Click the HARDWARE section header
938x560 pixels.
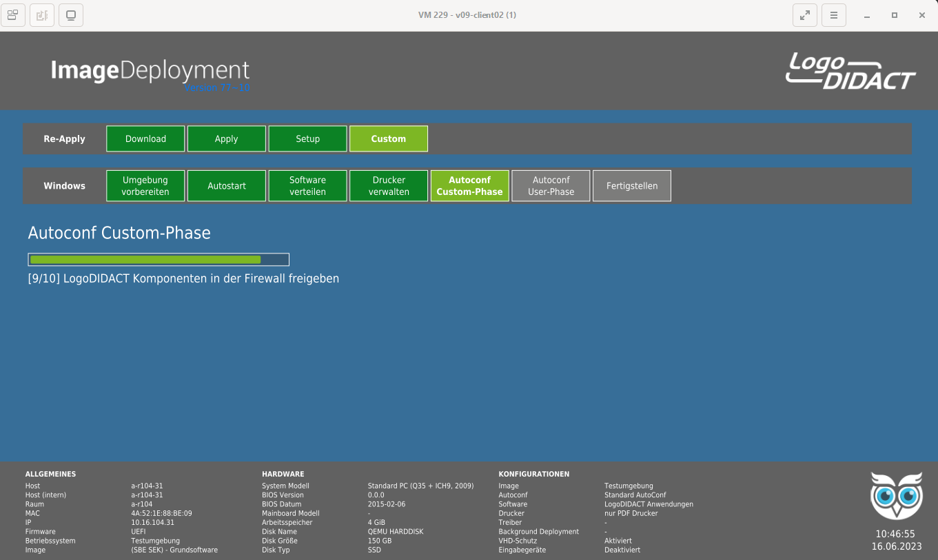click(x=283, y=474)
